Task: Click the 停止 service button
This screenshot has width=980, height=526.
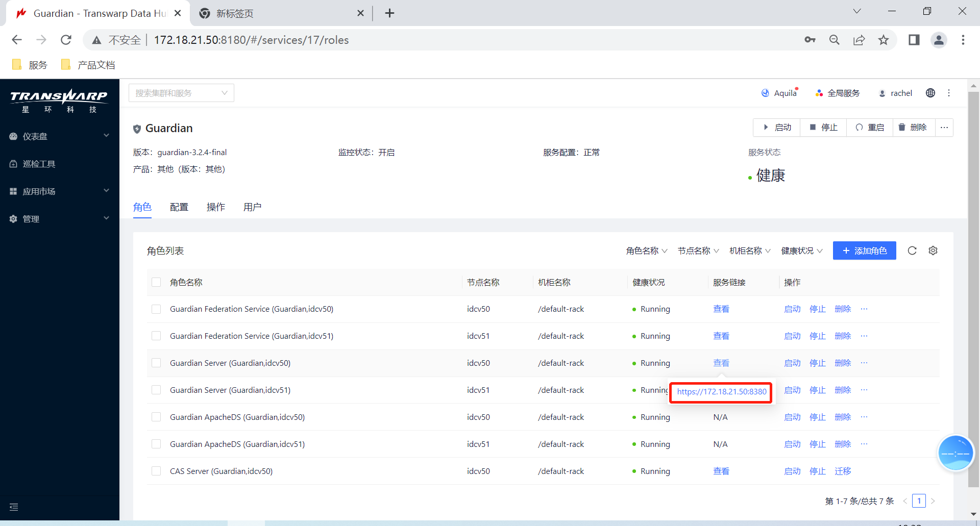Action: click(x=823, y=128)
